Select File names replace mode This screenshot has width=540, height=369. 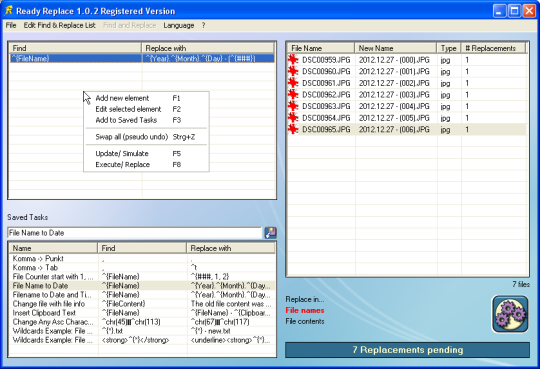305,310
